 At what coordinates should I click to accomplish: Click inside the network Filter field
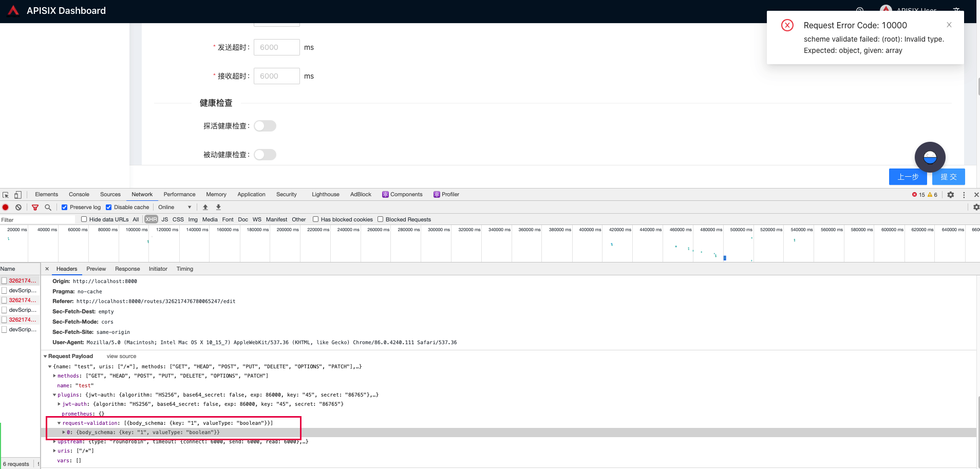point(36,219)
